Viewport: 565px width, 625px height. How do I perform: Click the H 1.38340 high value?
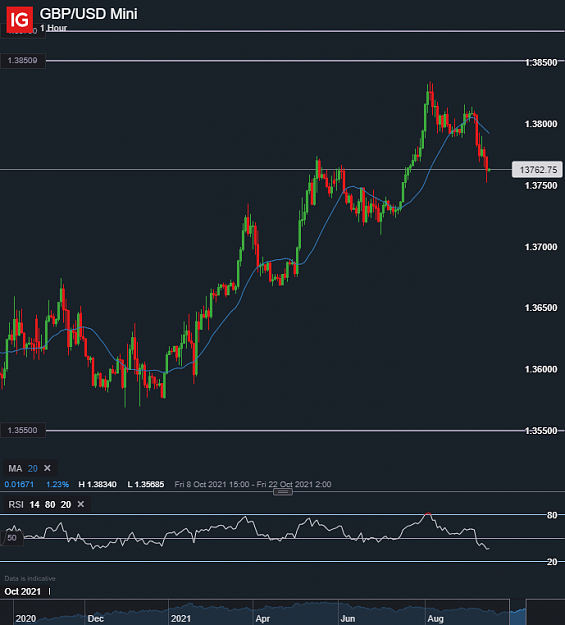coord(98,484)
